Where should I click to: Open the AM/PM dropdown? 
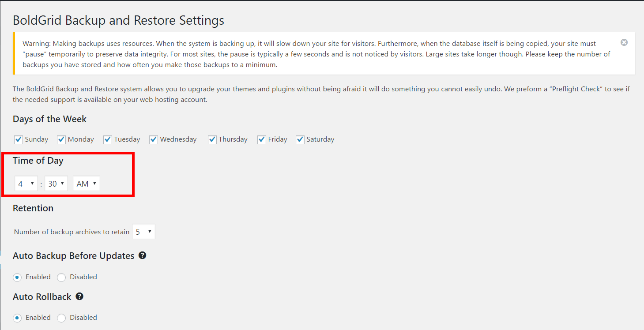[x=87, y=184]
